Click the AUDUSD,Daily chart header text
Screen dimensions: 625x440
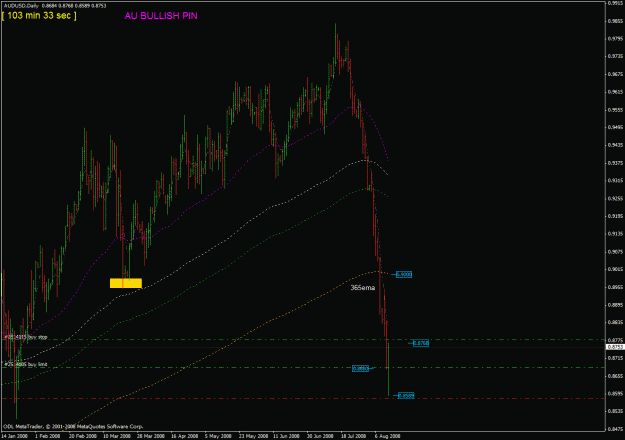pyautogui.click(x=55, y=6)
